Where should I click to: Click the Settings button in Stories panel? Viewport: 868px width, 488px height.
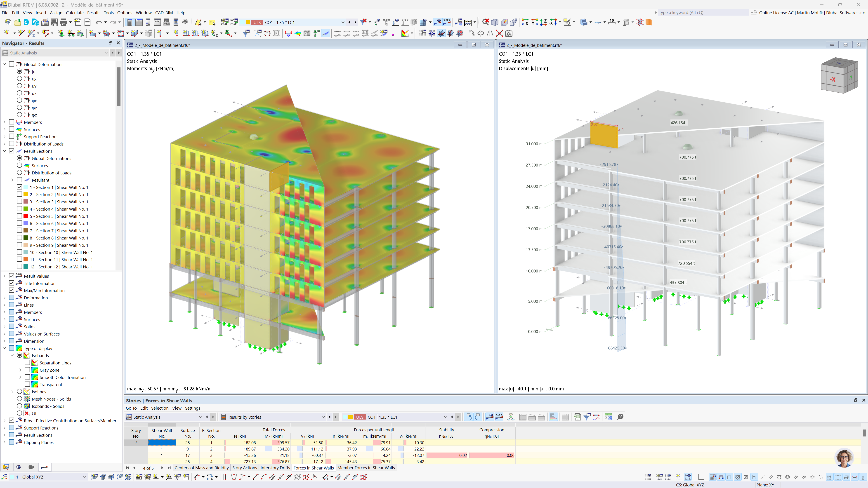click(192, 408)
